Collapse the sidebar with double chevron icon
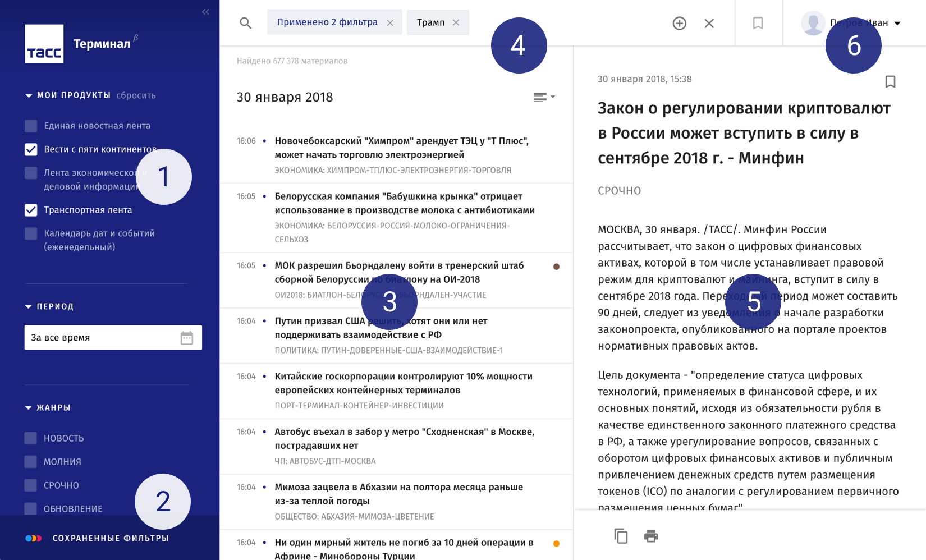 point(205,12)
